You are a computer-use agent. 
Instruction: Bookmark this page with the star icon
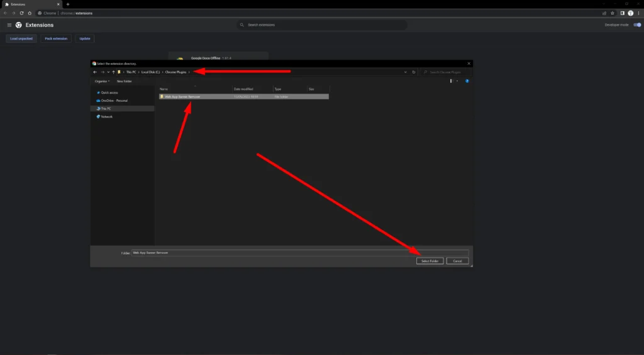click(x=613, y=13)
